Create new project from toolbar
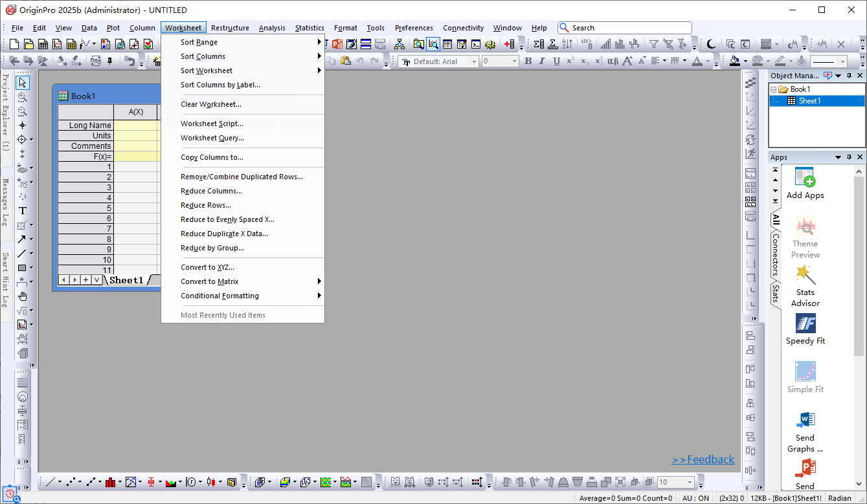The image size is (867, 504). pyautogui.click(x=14, y=44)
